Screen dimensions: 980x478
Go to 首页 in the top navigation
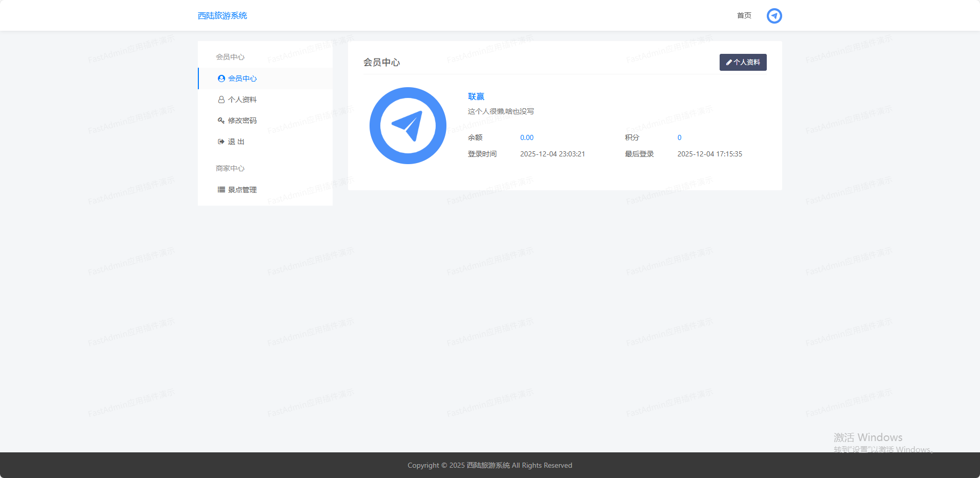click(x=744, y=16)
